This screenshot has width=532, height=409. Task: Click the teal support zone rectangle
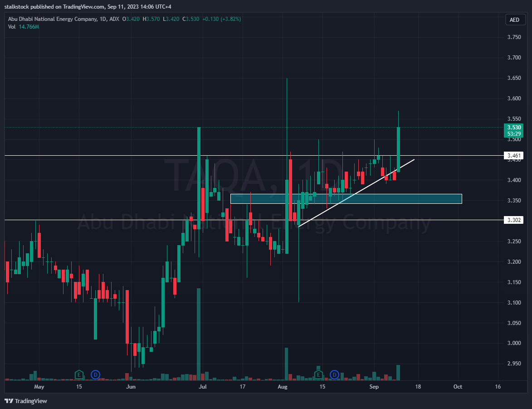point(346,199)
